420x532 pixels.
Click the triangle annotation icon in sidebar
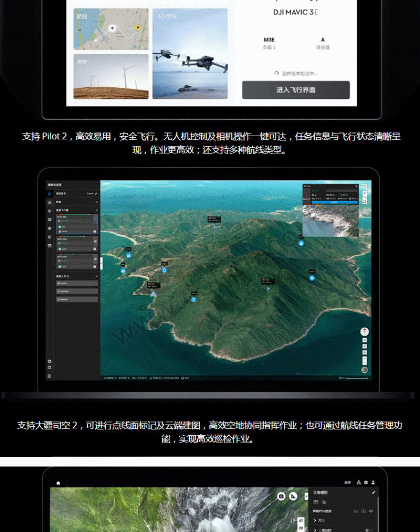point(49,203)
